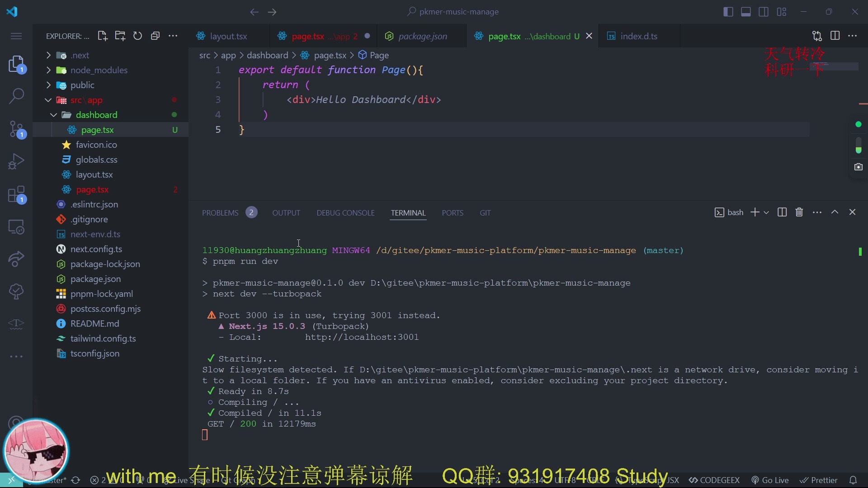Kill terminal with trash icon

pyautogui.click(x=799, y=212)
